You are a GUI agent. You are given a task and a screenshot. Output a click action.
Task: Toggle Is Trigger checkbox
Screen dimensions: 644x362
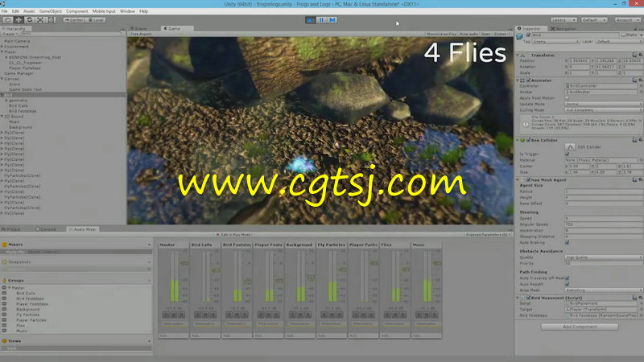[x=568, y=154]
